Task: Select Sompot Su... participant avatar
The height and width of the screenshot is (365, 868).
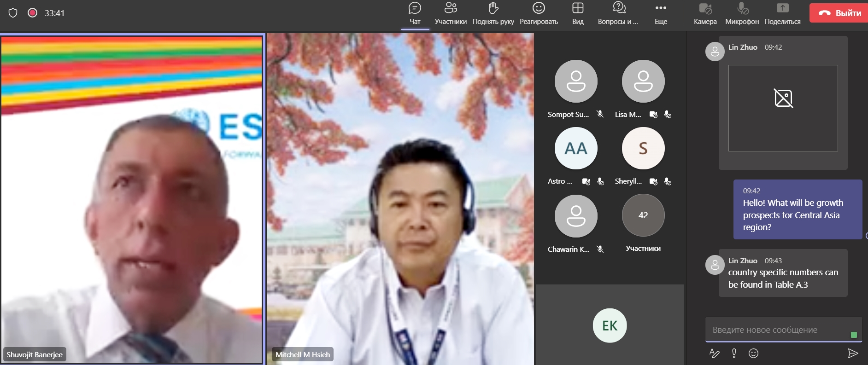Action: pos(576,81)
